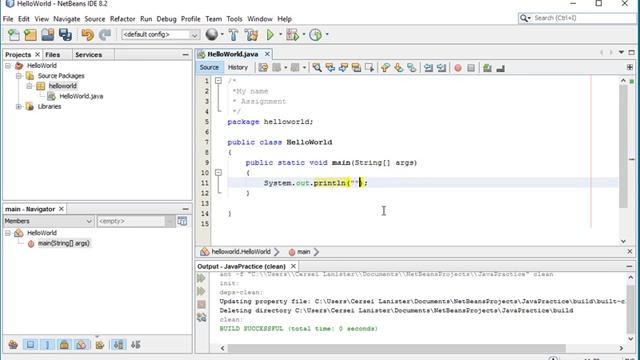Close the Projects tab
640x360 pixels.
[x=38, y=54]
